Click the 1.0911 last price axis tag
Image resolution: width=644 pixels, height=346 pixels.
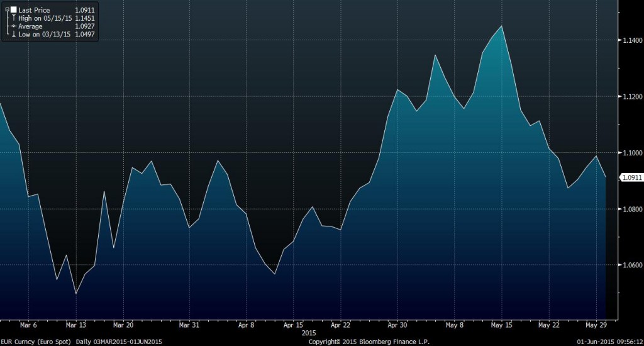coord(631,178)
